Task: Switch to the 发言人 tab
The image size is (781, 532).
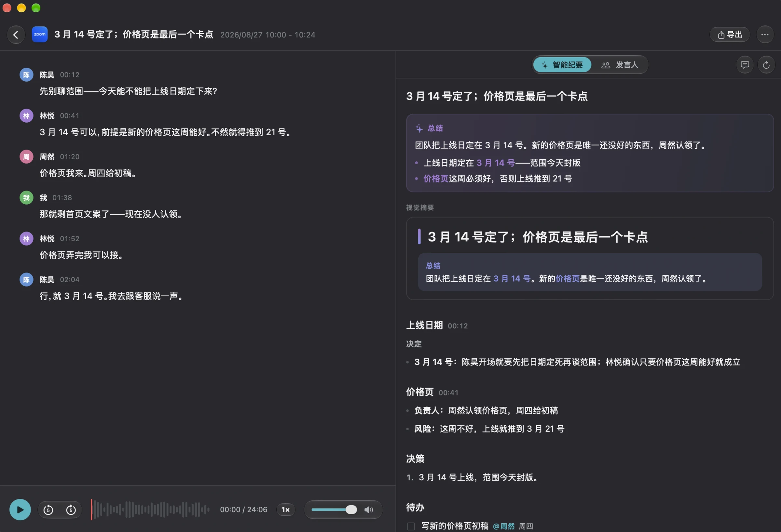Action: pos(620,65)
